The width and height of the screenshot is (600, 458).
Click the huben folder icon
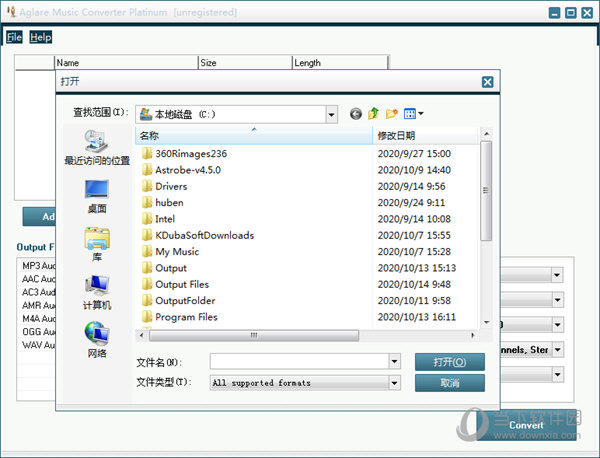pyautogui.click(x=147, y=202)
